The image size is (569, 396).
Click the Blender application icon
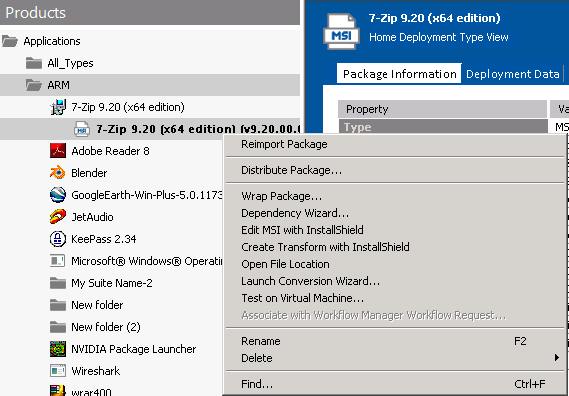(x=58, y=173)
